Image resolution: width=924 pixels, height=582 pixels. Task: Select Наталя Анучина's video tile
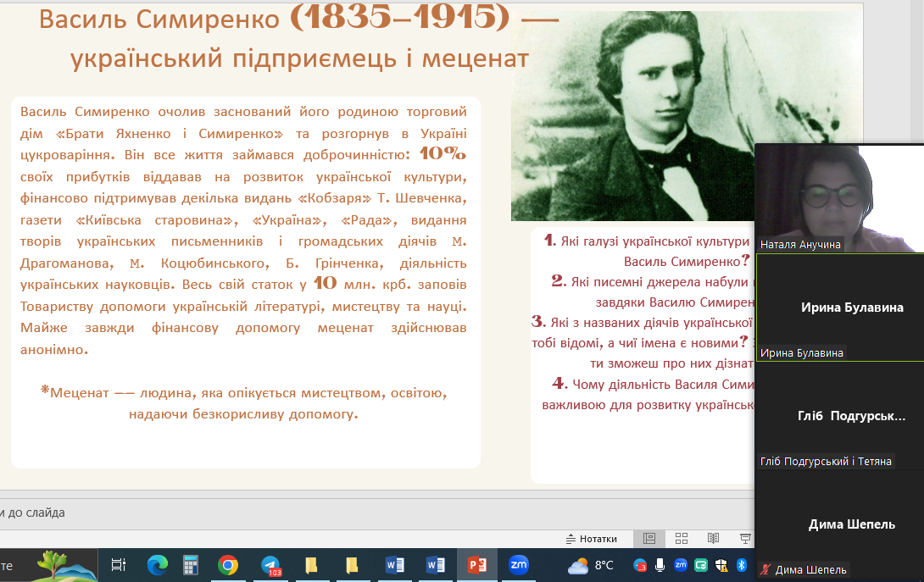[839, 198]
